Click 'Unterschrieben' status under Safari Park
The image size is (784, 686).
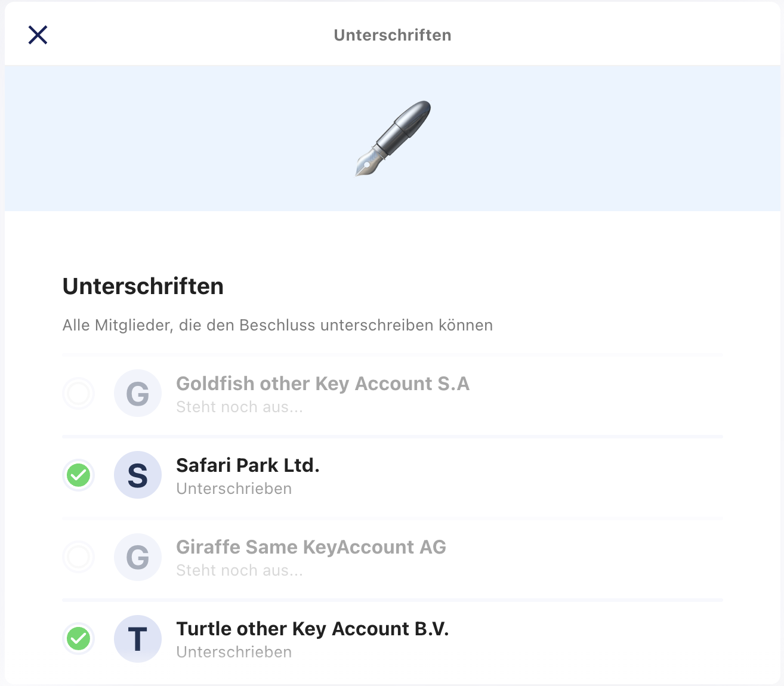pyautogui.click(x=234, y=489)
